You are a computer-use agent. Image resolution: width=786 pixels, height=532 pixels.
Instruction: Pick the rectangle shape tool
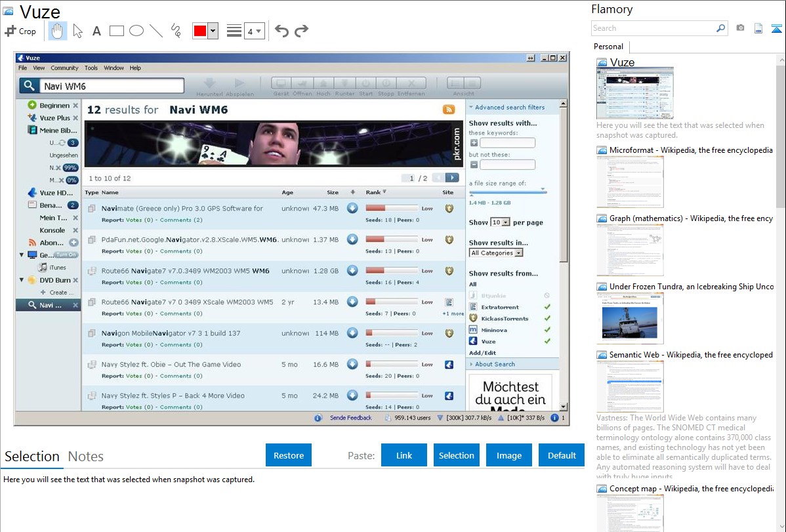pos(117,31)
